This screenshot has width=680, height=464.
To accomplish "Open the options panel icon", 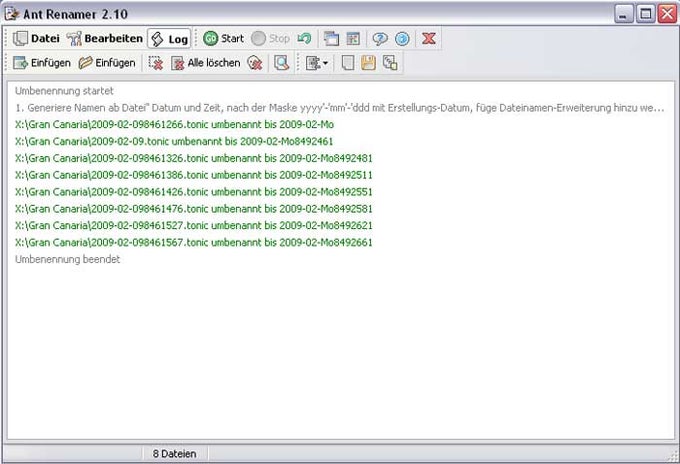I will pos(353,39).
